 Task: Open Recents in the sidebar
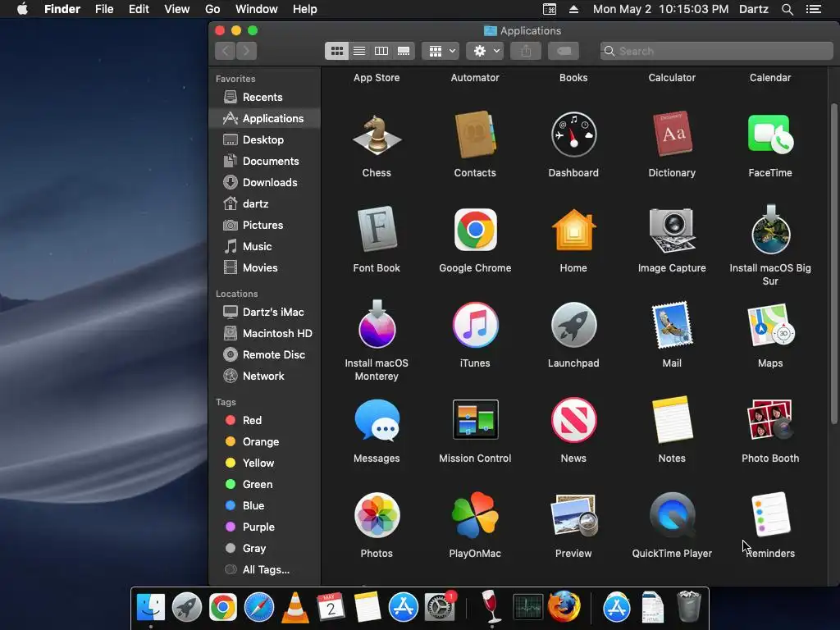point(265,97)
